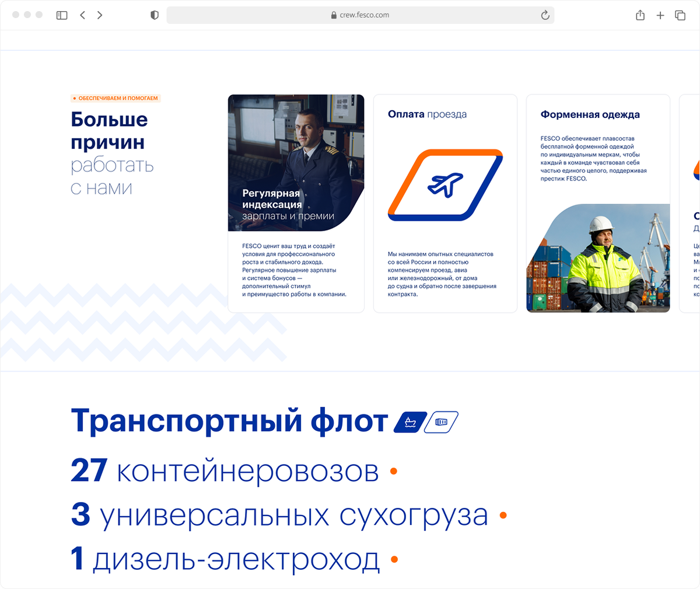
Task: Click the airplane icon in the Оплата проезда card
Action: click(x=445, y=185)
